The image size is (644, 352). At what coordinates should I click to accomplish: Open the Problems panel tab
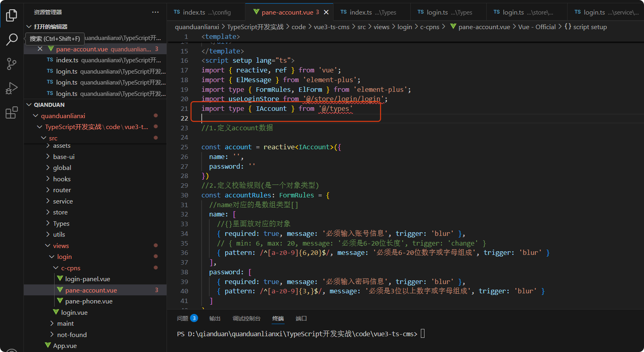click(183, 318)
